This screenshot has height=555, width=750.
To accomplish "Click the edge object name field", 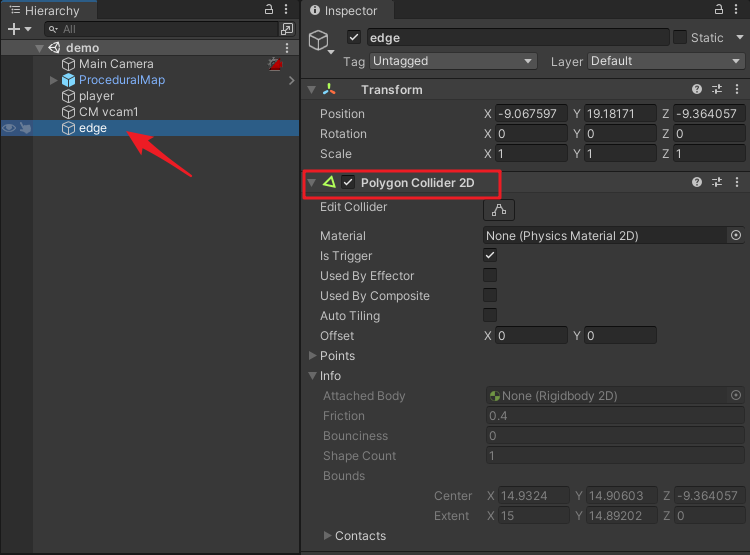I will [x=518, y=37].
